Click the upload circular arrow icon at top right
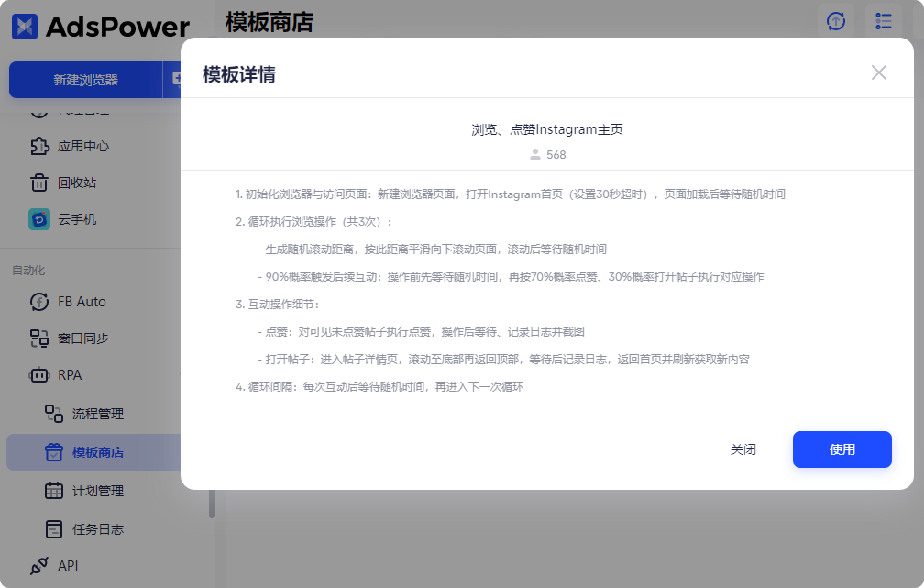924x588 pixels. (x=836, y=21)
